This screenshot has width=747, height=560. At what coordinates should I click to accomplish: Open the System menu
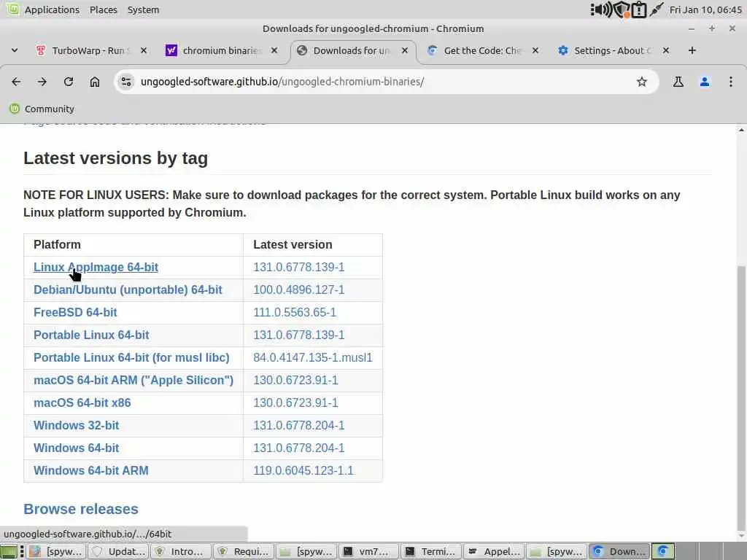144,9
